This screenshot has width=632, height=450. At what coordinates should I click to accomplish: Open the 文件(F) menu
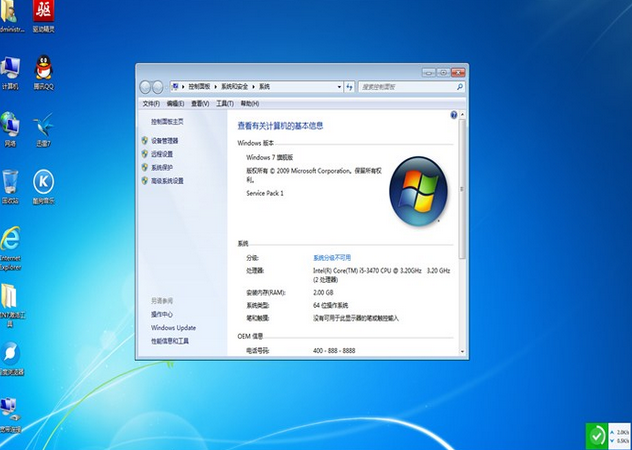[150, 103]
